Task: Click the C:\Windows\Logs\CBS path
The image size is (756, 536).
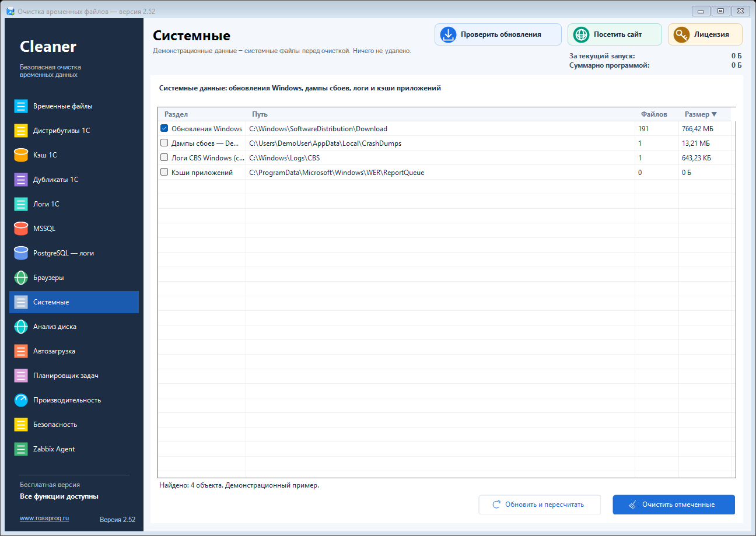Action: pyautogui.click(x=284, y=158)
